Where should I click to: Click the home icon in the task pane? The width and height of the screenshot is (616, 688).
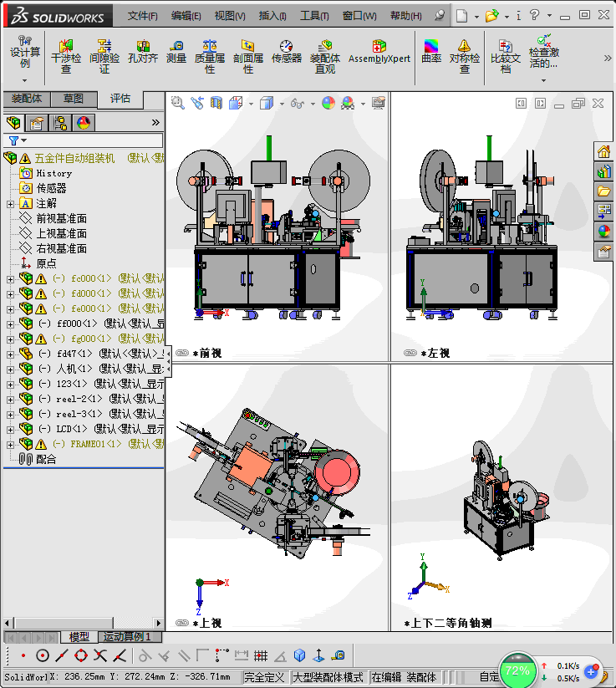(x=603, y=152)
